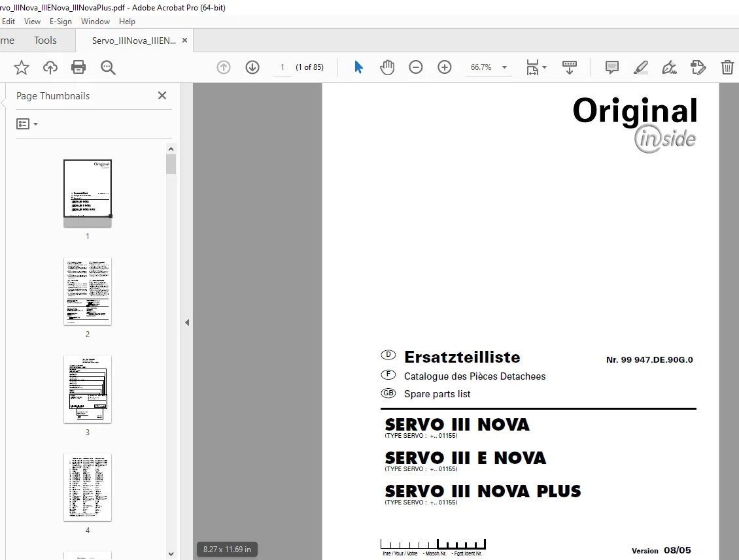Click the thumbnails scrollbar down arrow

[171, 554]
